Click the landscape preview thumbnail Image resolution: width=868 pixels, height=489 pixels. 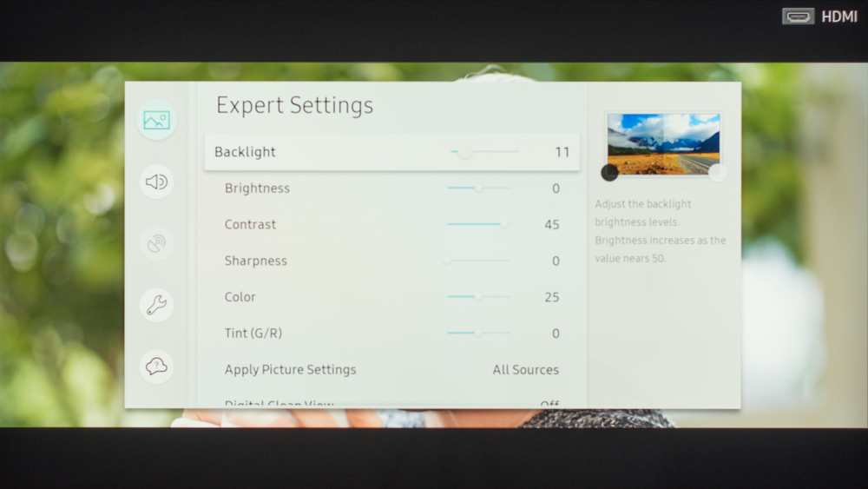point(663,144)
